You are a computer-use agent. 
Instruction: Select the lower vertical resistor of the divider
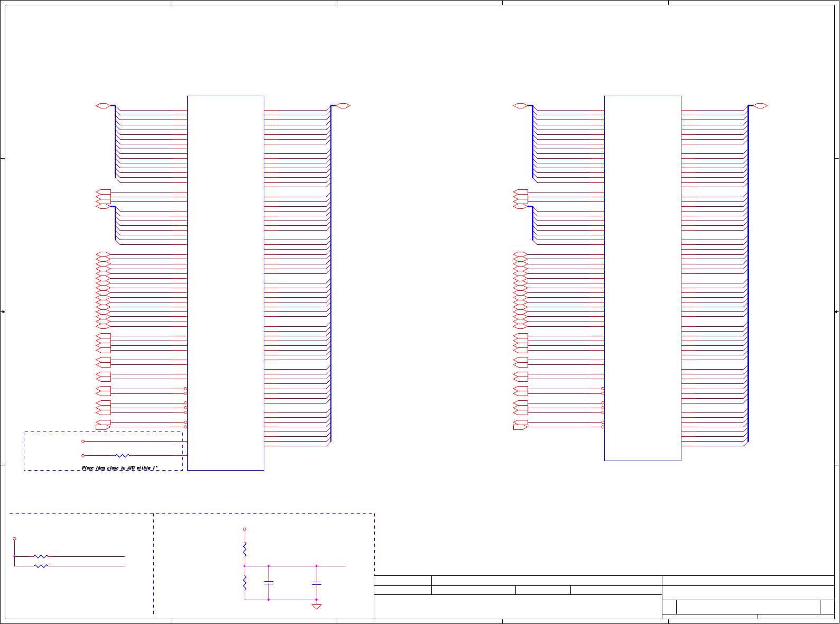click(x=245, y=583)
